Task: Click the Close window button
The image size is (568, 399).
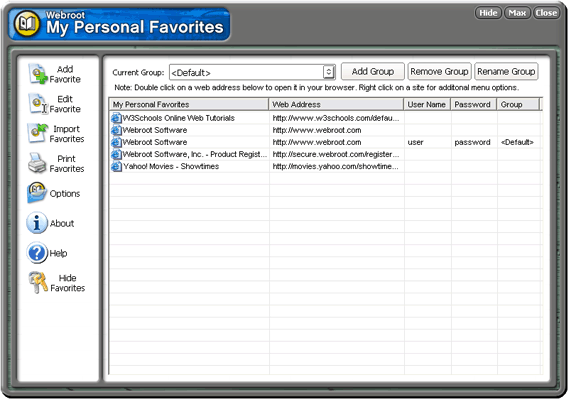Action: pos(546,13)
